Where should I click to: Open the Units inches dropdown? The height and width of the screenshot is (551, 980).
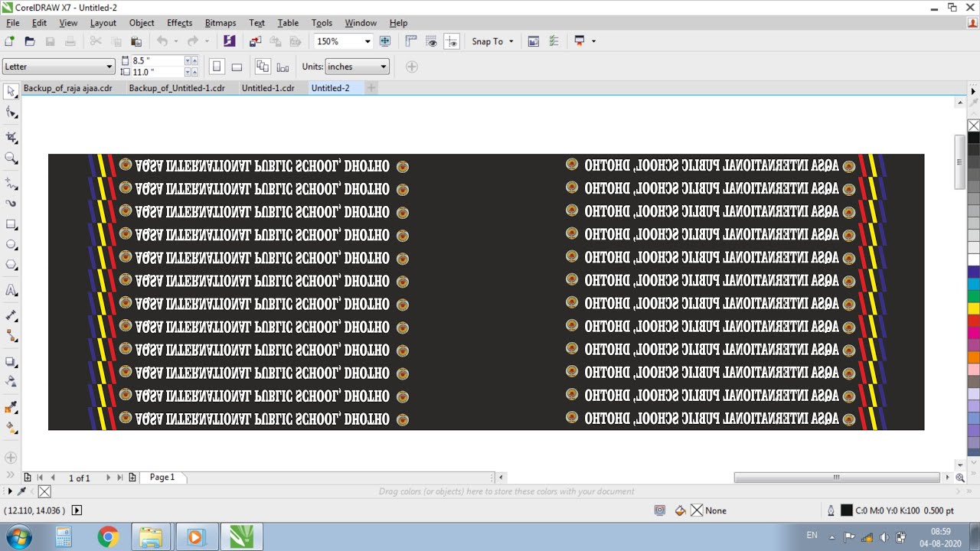click(384, 67)
